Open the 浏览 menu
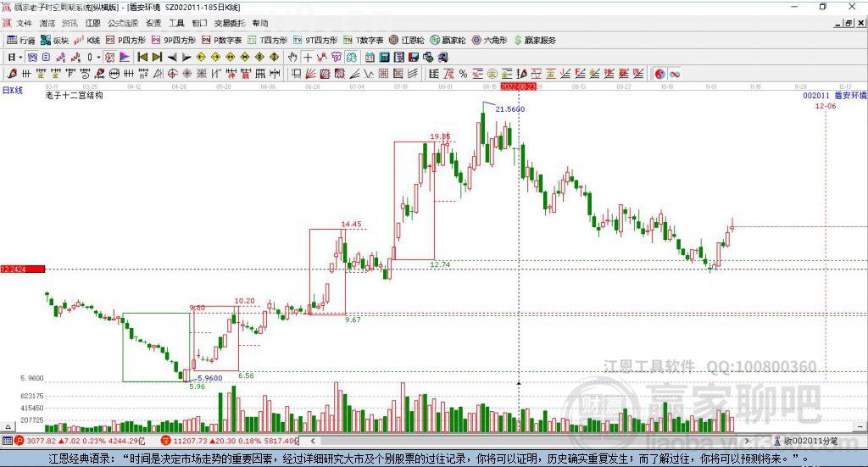868x467 pixels. point(47,23)
